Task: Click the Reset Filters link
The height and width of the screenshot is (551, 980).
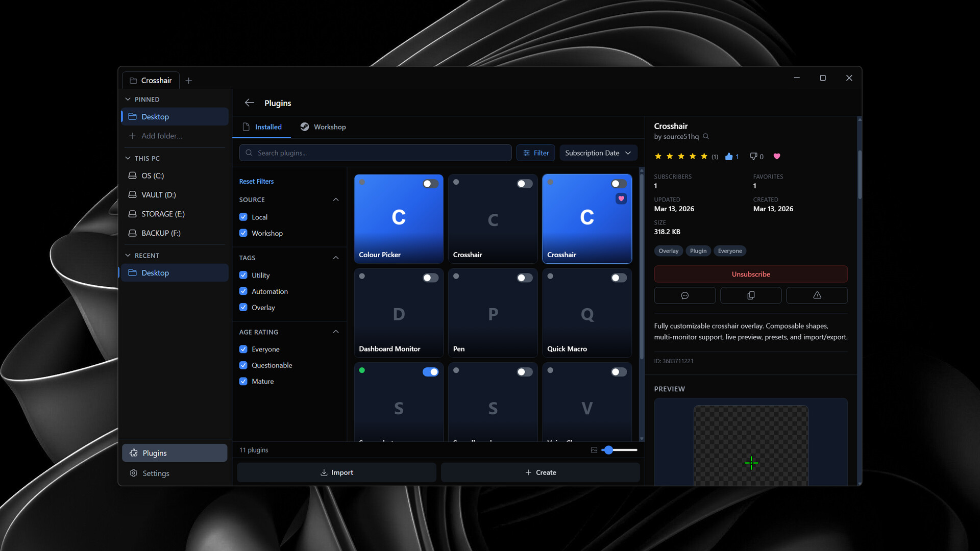Action: pyautogui.click(x=256, y=182)
